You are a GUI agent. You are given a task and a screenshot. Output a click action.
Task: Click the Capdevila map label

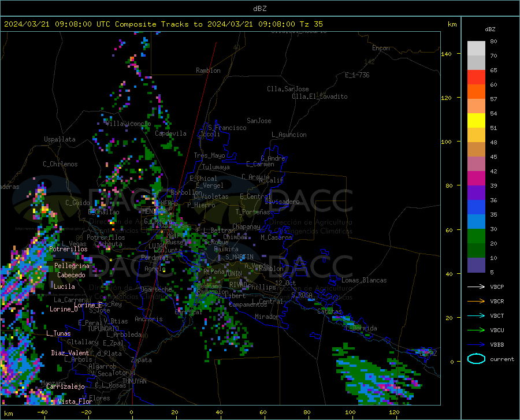coord(170,133)
